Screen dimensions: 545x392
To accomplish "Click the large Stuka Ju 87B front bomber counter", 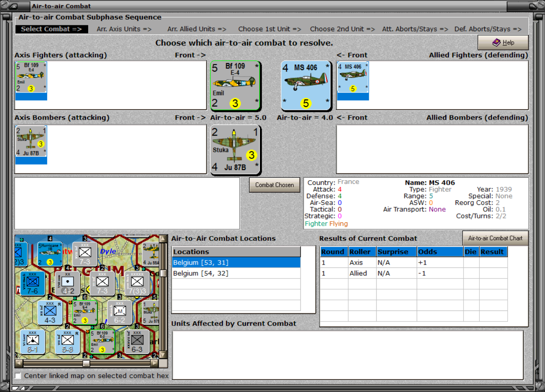I will (236, 150).
